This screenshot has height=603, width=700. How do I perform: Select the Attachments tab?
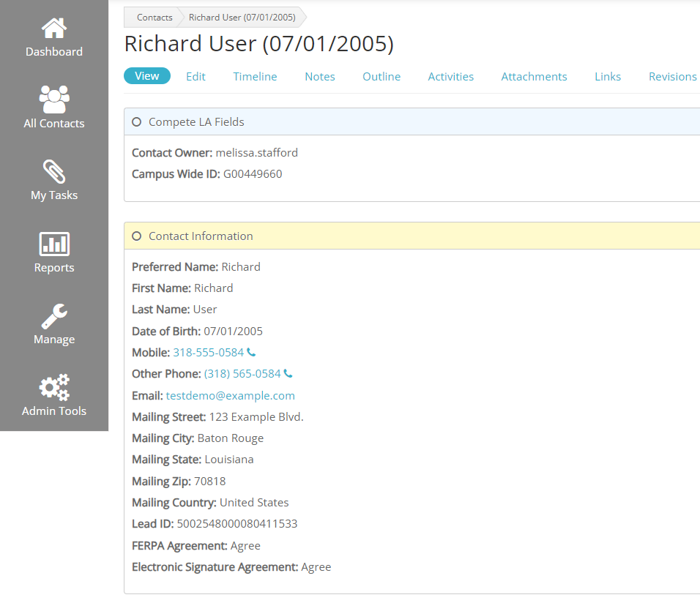(534, 76)
